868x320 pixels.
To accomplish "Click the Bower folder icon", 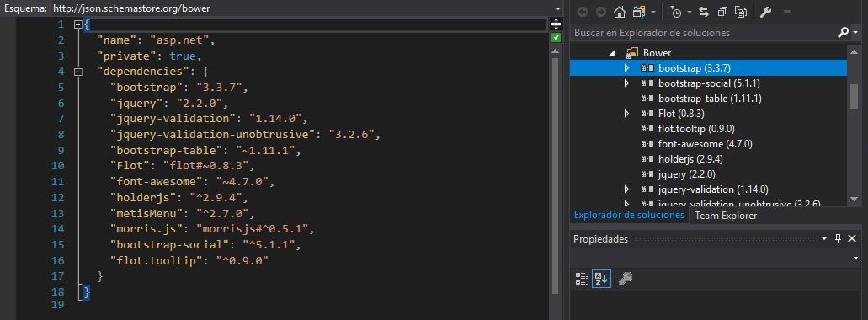I will (632, 53).
